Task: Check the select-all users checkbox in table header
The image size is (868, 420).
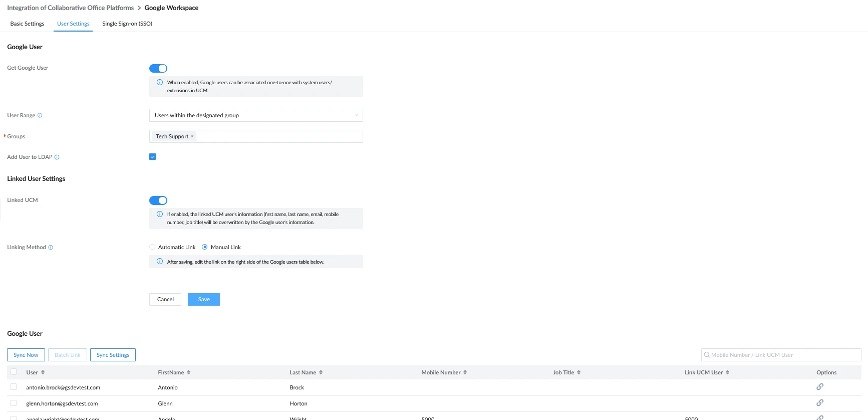Action: tap(14, 372)
